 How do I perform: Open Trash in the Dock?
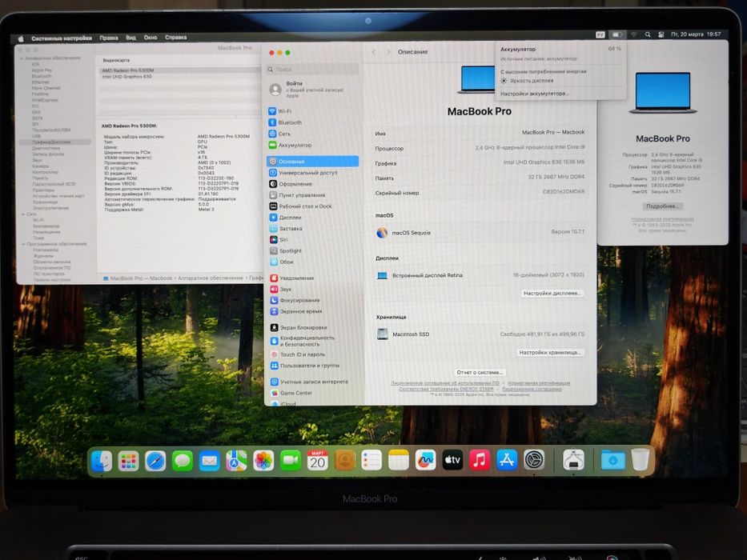pos(641,460)
